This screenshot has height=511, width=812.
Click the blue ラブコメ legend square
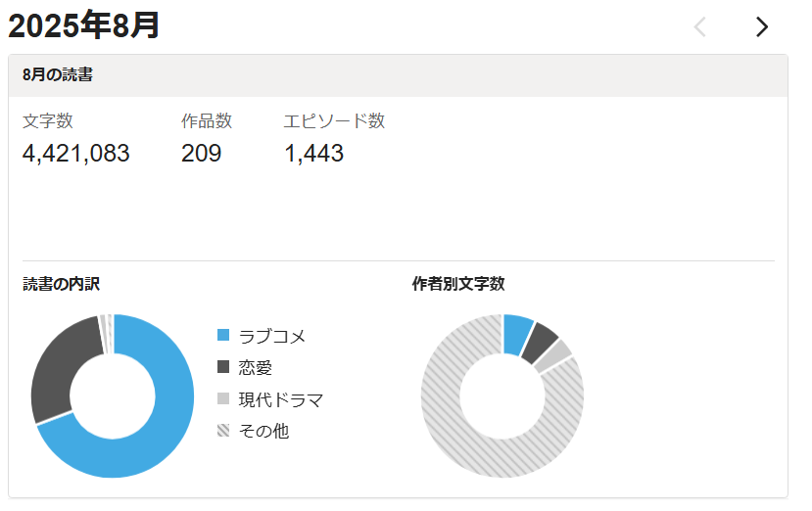coord(223,336)
